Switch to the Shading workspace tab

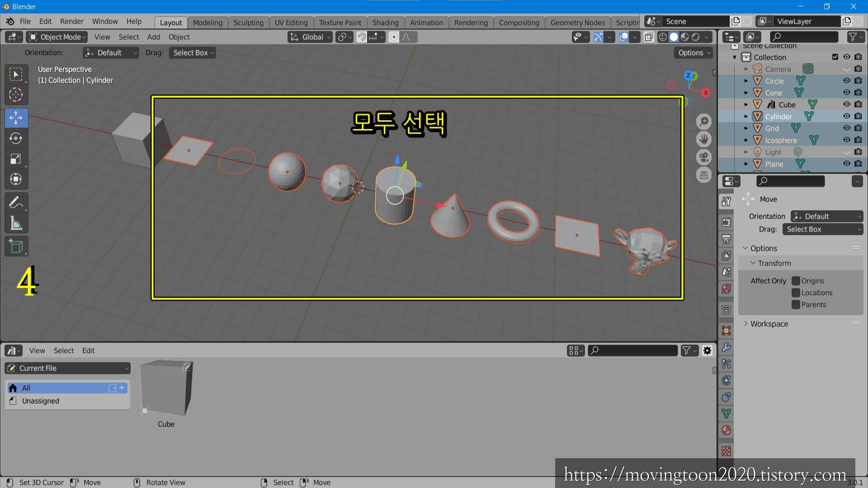coord(385,23)
